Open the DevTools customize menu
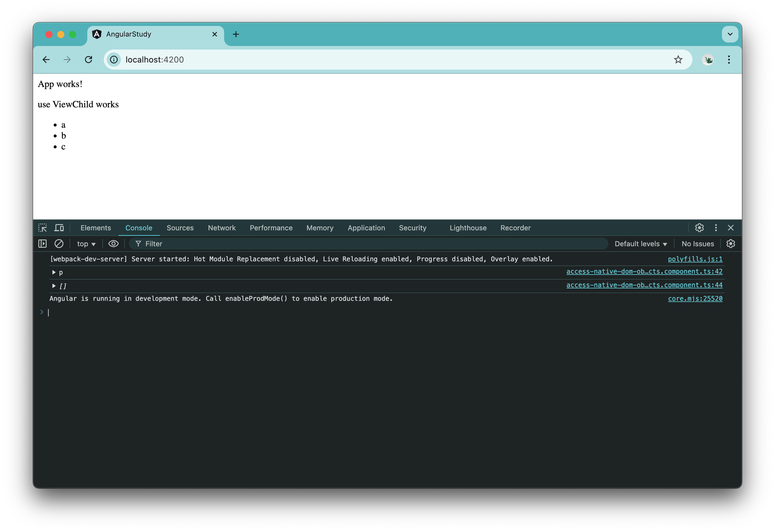775x532 pixels. click(x=716, y=227)
